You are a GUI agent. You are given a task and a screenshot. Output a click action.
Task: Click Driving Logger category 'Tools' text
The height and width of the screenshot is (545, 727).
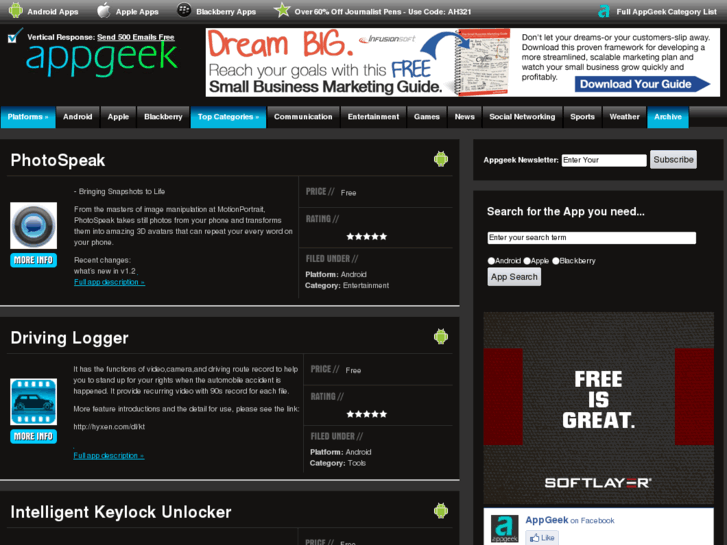tap(357, 463)
